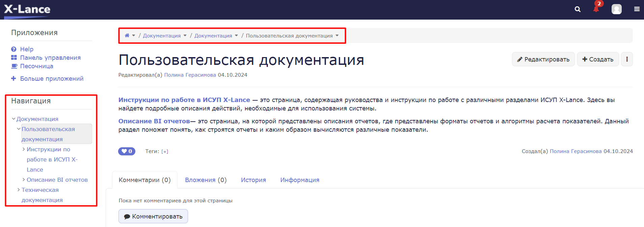Open hamburger menu in top bar
This screenshot has width=644, height=227.
pos(637,9)
